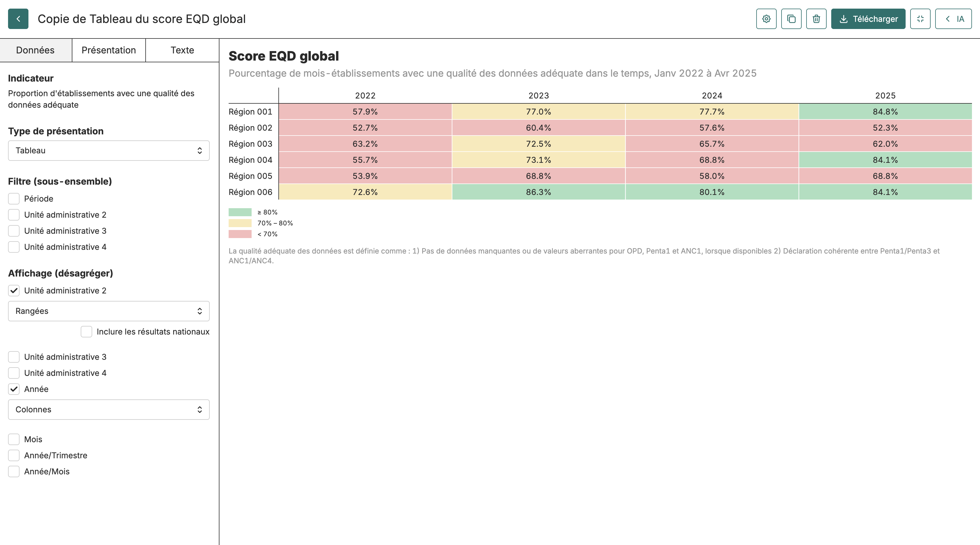
Task: Click the 57.9% cell
Action: click(365, 112)
